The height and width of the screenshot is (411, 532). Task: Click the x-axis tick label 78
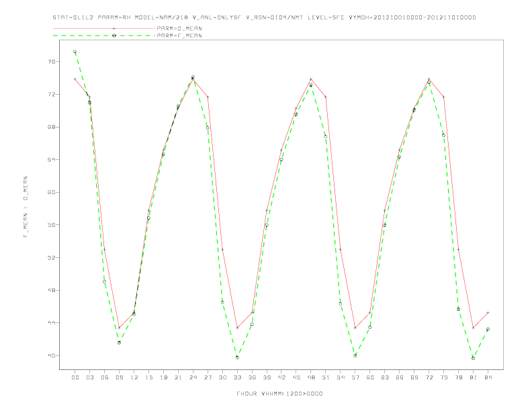[x=458, y=377]
